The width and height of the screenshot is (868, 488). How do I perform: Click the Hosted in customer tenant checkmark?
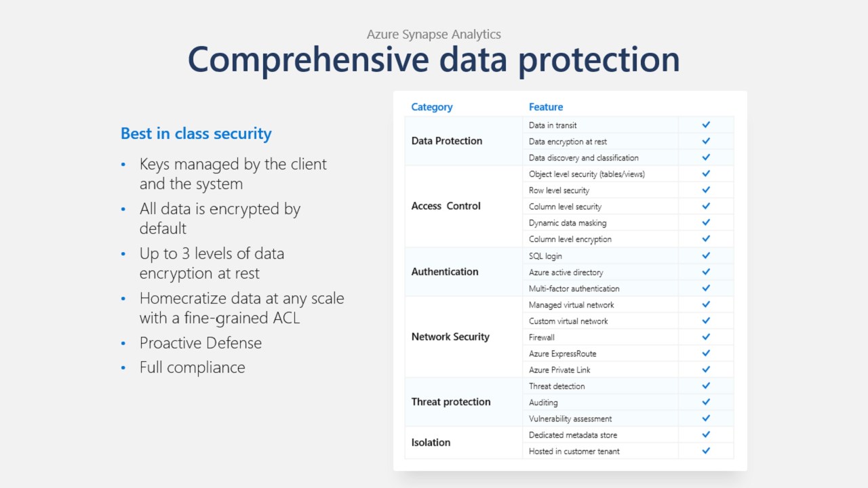(706, 451)
